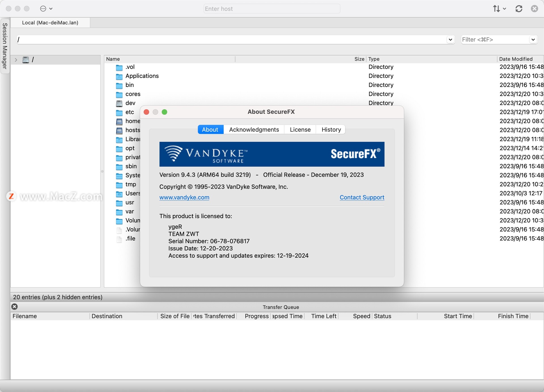Switch to the History tab
544x392 pixels.
[x=331, y=129]
